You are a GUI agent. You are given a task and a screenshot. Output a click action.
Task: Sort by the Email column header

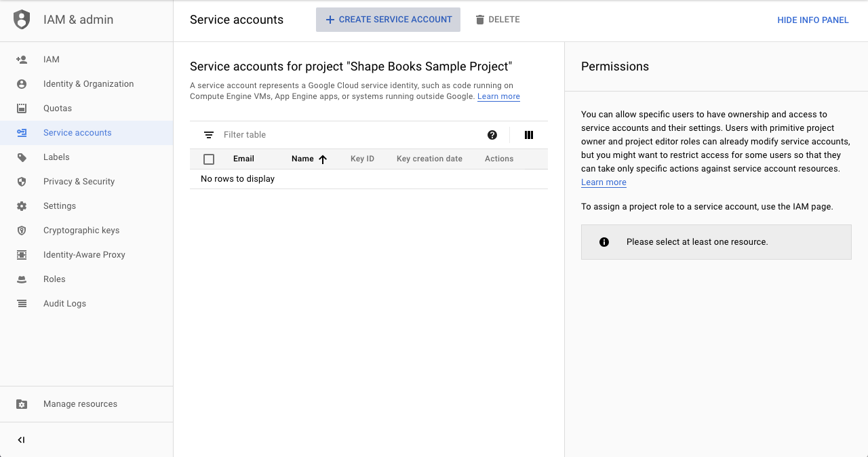pyautogui.click(x=243, y=159)
